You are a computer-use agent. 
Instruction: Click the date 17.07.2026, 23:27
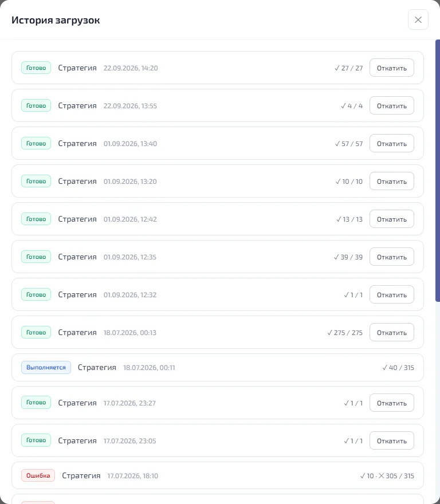click(x=129, y=403)
